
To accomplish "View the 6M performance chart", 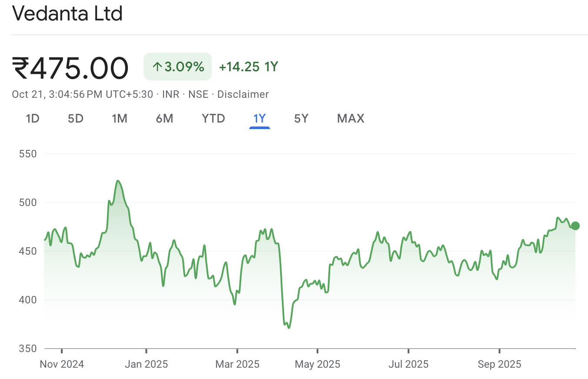I will [165, 118].
